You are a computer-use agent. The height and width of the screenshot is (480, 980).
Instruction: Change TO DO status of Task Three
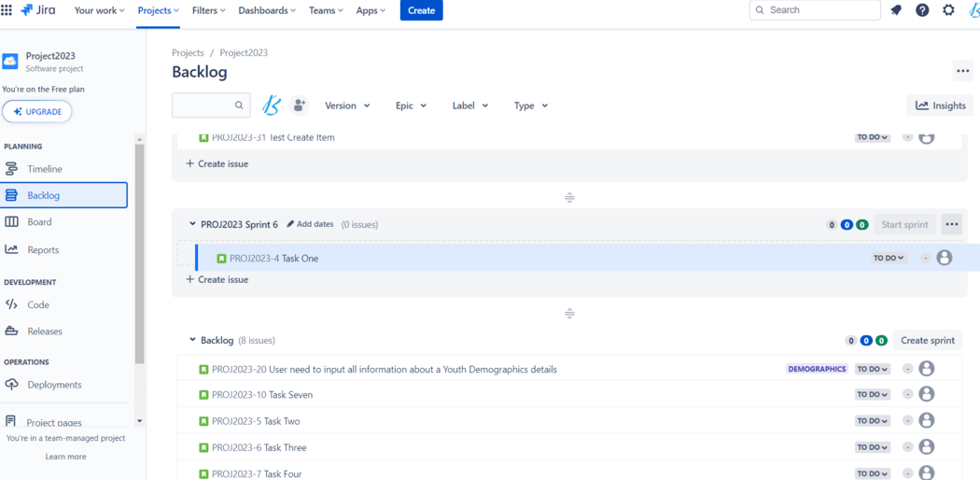pos(873,447)
